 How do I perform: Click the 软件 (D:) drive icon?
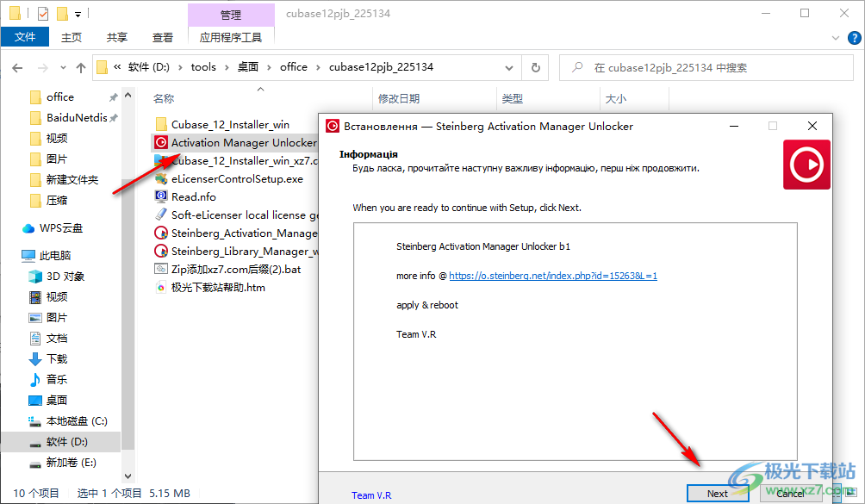click(34, 444)
